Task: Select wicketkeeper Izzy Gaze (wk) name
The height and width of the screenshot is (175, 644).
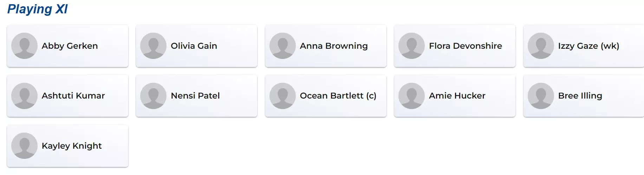Action: coord(588,46)
